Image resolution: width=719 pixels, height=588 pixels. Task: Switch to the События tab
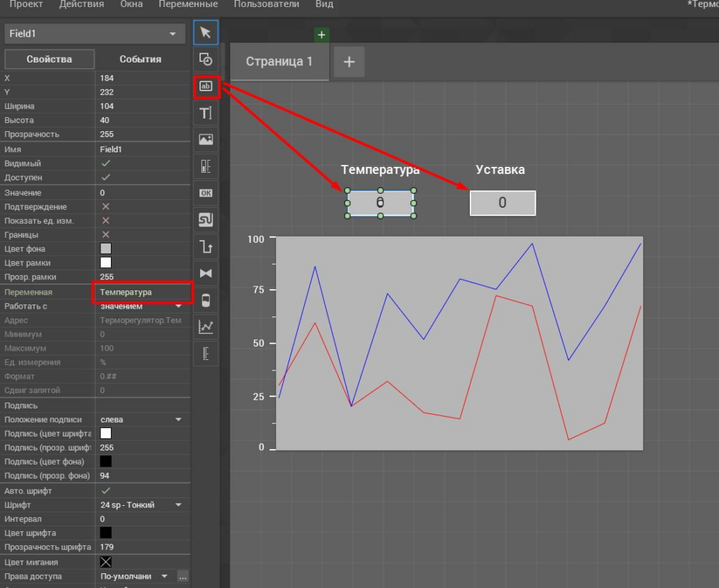[x=140, y=59]
